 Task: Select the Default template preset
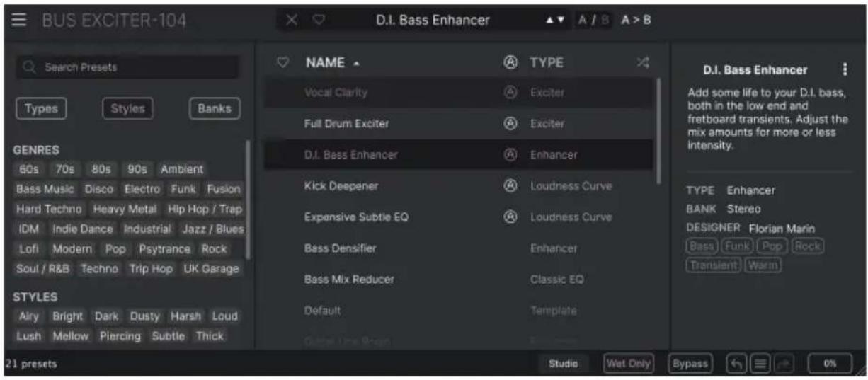459,311
